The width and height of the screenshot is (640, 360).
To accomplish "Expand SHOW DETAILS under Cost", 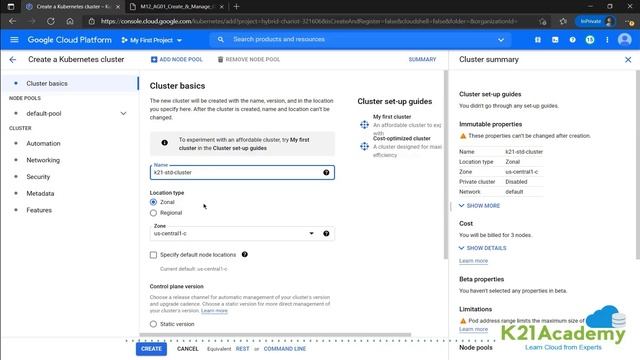I will (482, 248).
